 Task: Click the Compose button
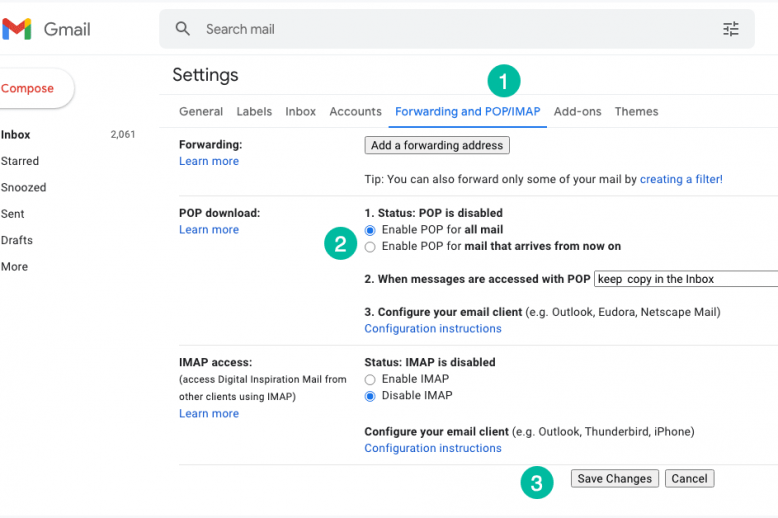point(30,89)
